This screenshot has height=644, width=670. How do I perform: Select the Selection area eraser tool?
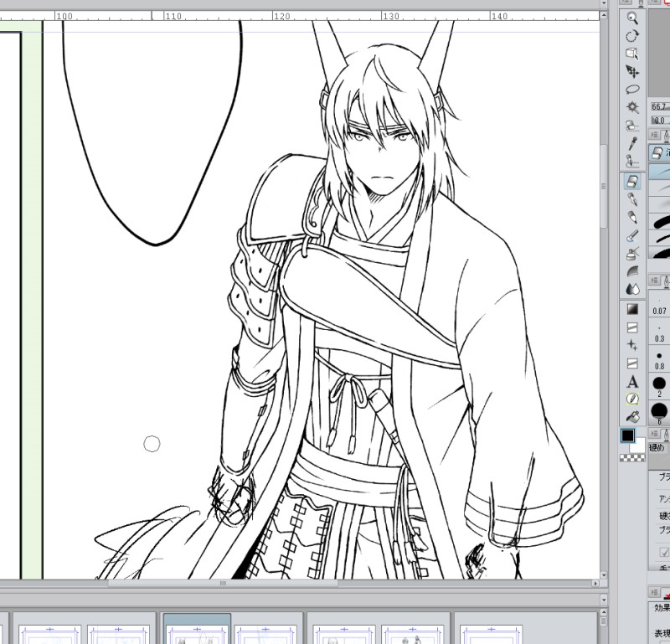632,126
